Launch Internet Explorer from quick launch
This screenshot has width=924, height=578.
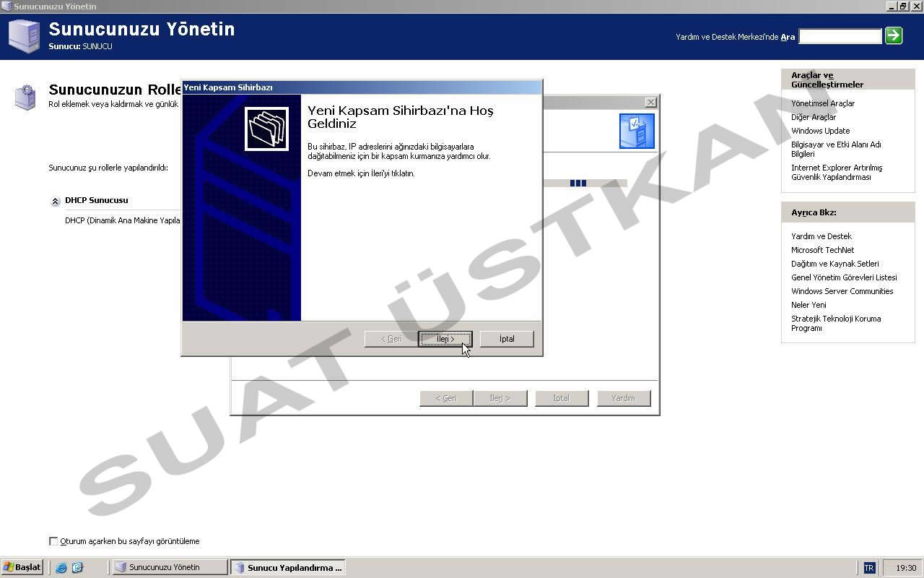[61, 568]
